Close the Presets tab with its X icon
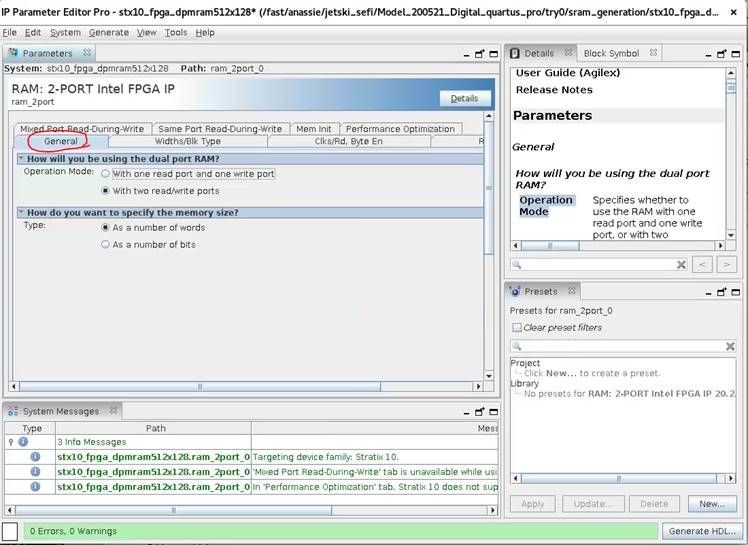 pyautogui.click(x=572, y=290)
